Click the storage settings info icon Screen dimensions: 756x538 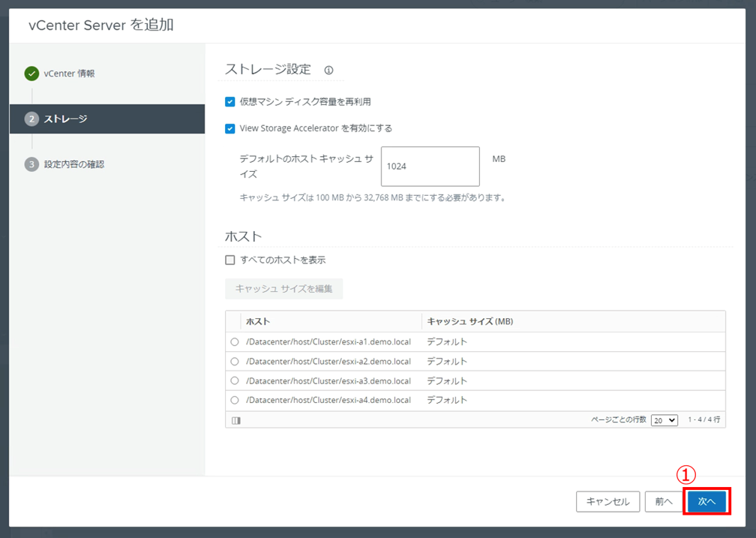tap(328, 71)
